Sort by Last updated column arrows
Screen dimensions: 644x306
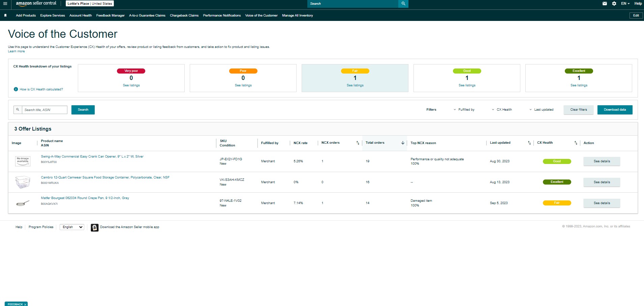(x=529, y=143)
